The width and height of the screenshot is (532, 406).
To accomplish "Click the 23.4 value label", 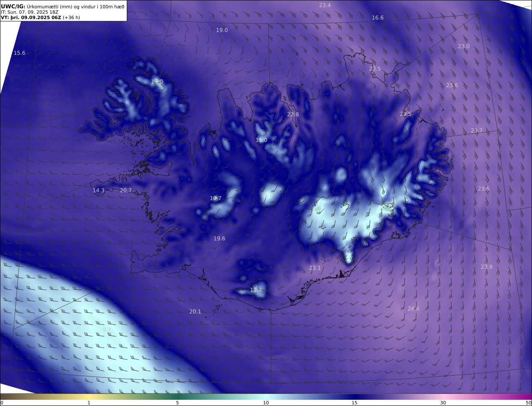I will point(325,5).
